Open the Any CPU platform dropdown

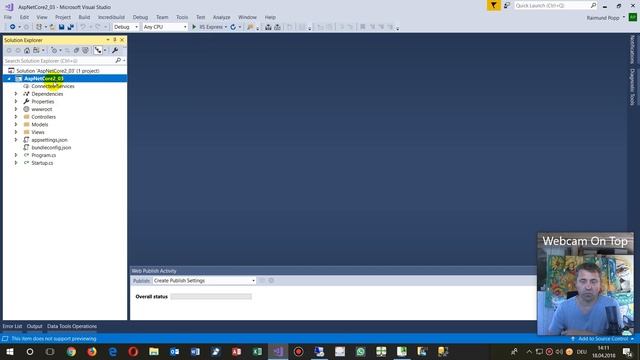point(165,27)
